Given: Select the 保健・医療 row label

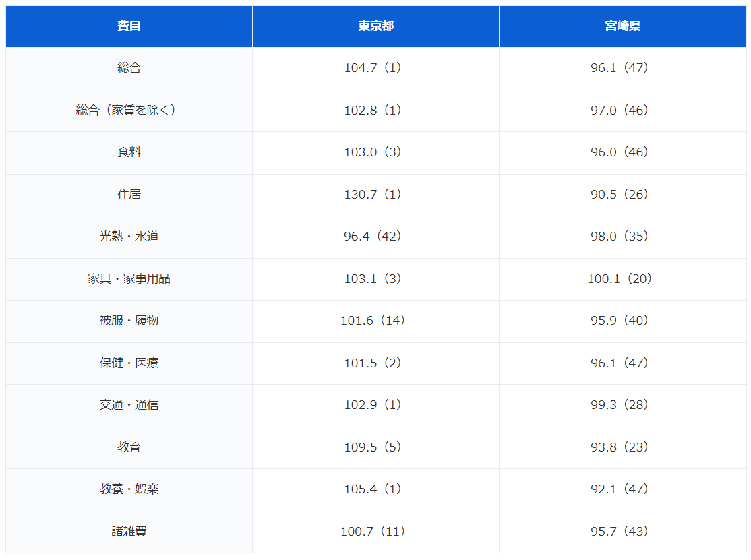Looking at the screenshot, I should 129,363.
